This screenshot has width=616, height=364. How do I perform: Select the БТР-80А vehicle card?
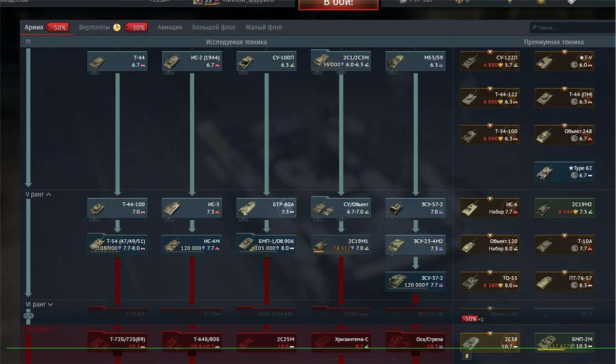point(266,208)
